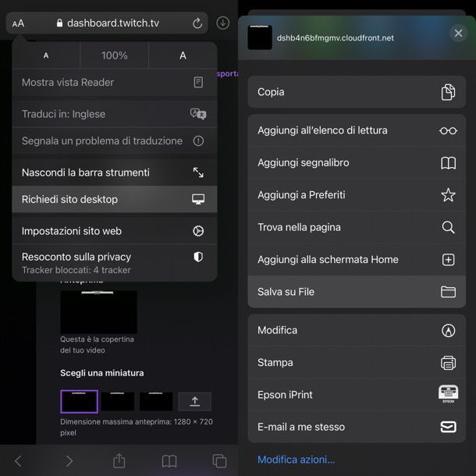Viewport: 476px width, 476px height.
Task: Open Modifica azioni... link
Action: coord(296,460)
